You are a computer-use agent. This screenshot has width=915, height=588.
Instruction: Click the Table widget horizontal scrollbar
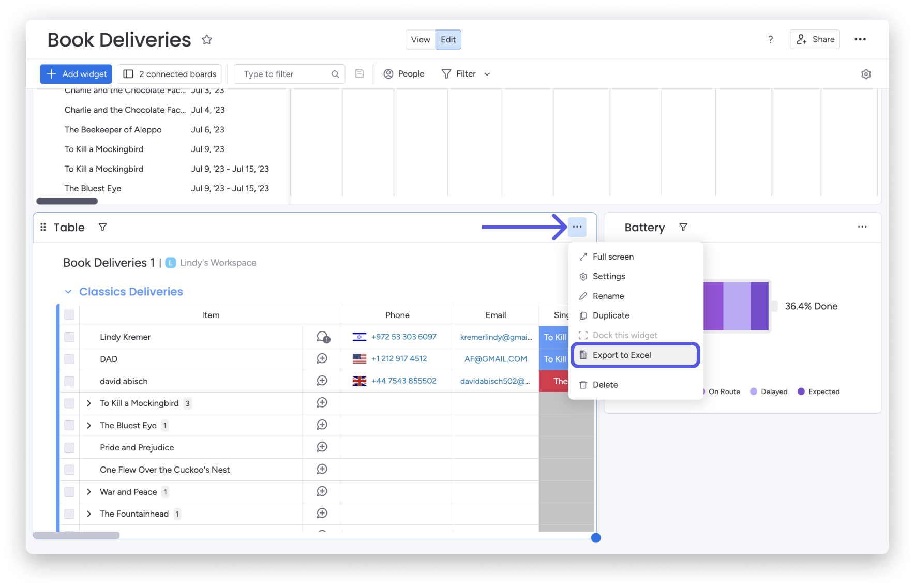77,535
